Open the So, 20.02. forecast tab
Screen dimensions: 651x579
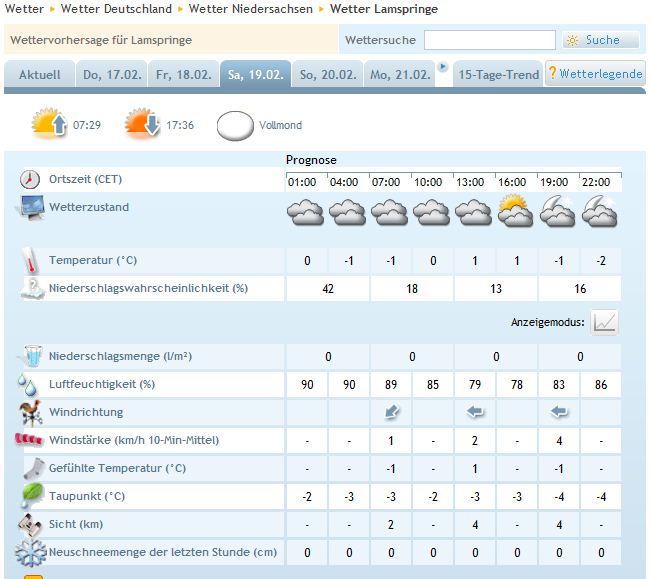coord(328,75)
